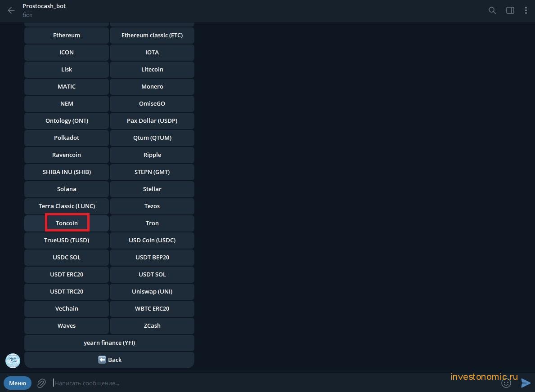Screen dimensions: 535x392
Task: Open the Prostocash bot avatar
Action: pos(13,361)
